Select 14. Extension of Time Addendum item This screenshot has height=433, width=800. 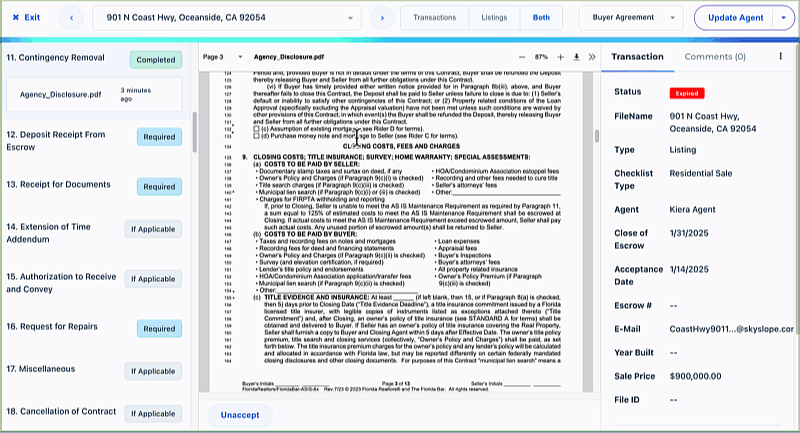point(48,233)
